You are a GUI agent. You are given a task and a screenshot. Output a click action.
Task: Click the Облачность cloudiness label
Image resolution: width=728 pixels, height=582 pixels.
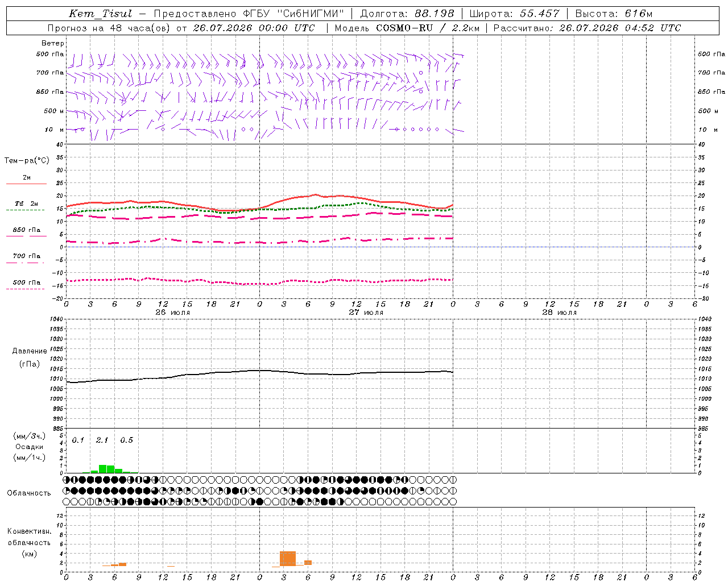coord(29,493)
